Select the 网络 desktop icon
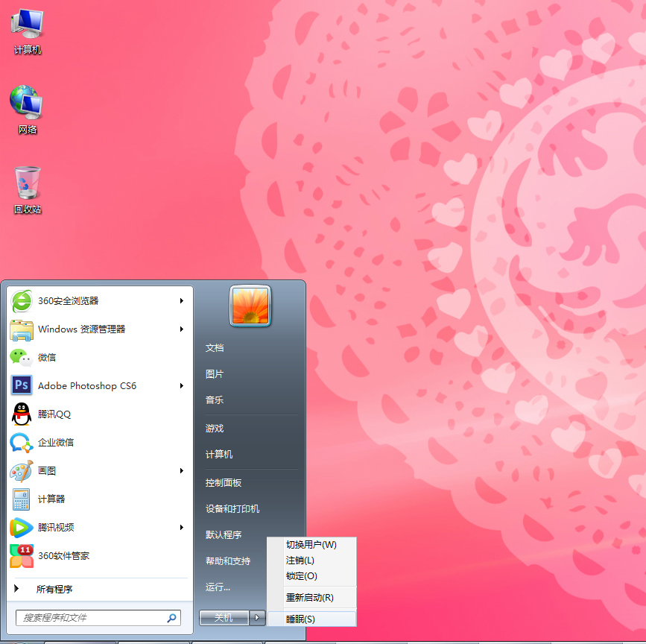This screenshot has height=644, width=646. 27,110
